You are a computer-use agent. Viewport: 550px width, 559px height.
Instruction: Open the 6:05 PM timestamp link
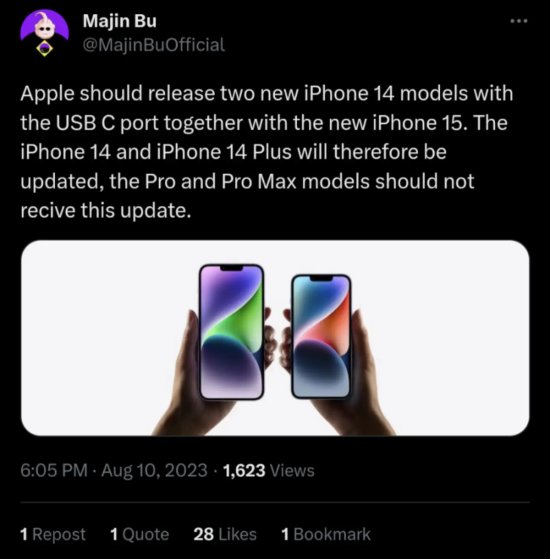click(x=54, y=470)
